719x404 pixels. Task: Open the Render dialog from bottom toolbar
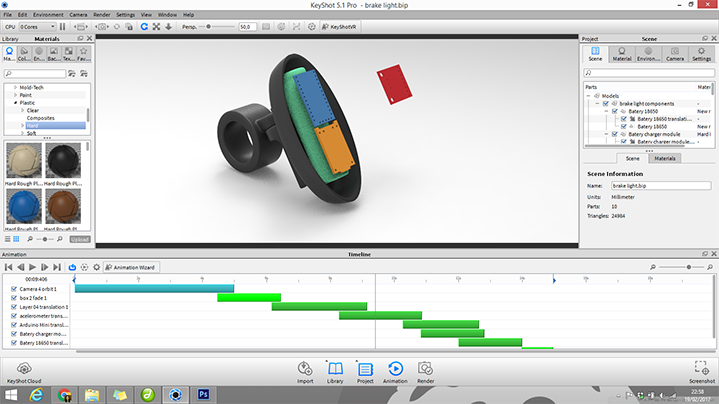pos(426,372)
